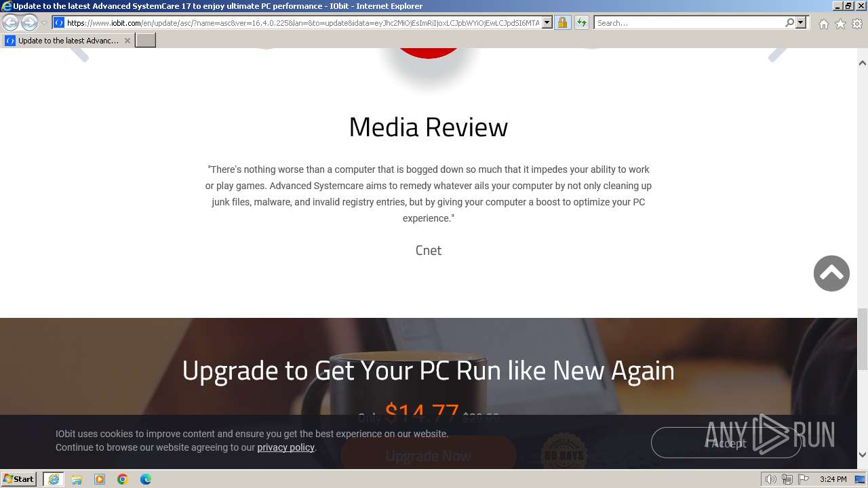Open the recent pages dropdown arrow

[x=44, y=23]
